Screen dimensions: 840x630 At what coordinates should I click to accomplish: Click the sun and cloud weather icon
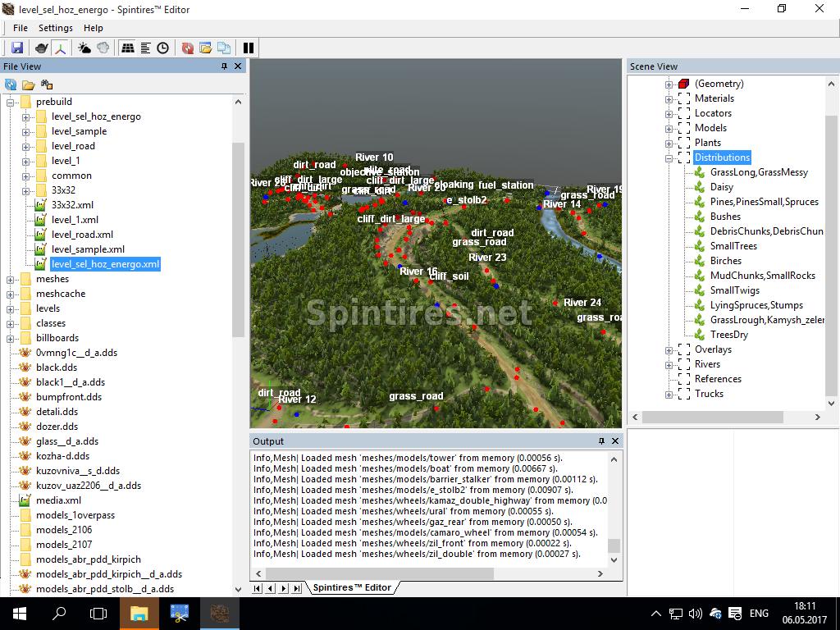tap(84, 48)
